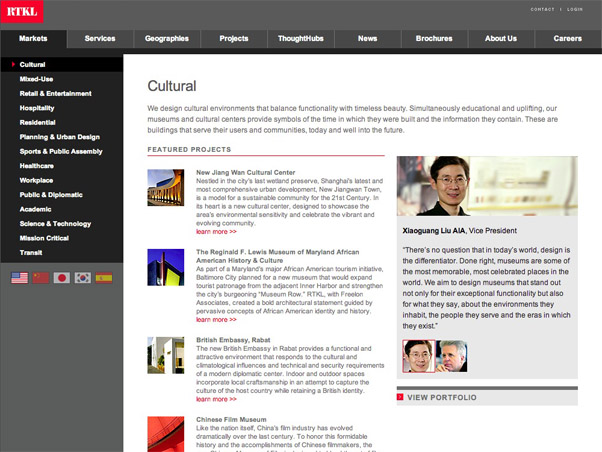
Task: Select Transit in the sidebar
Action: [x=31, y=253]
